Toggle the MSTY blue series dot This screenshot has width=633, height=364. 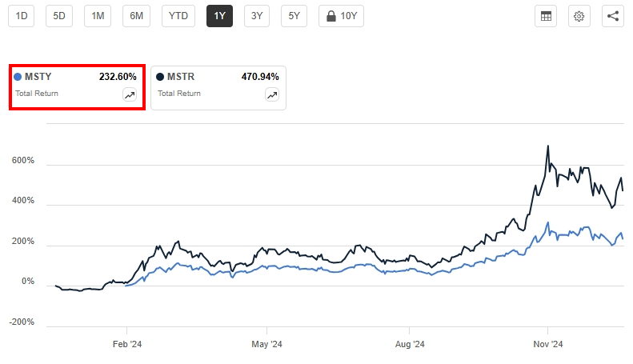(x=18, y=77)
